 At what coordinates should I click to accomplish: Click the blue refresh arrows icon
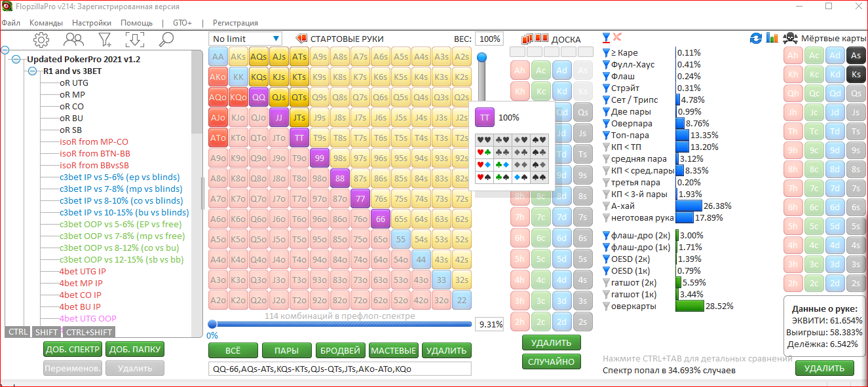(756, 39)
